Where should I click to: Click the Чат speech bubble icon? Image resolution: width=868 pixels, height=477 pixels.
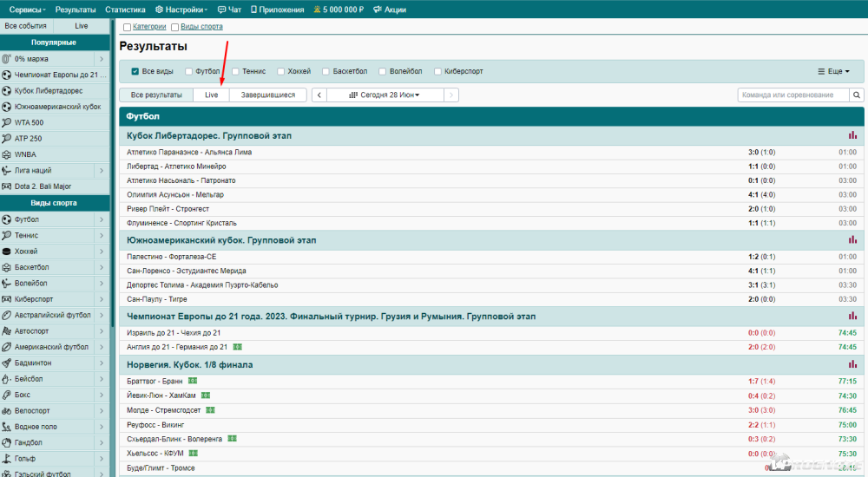[222, 10]
